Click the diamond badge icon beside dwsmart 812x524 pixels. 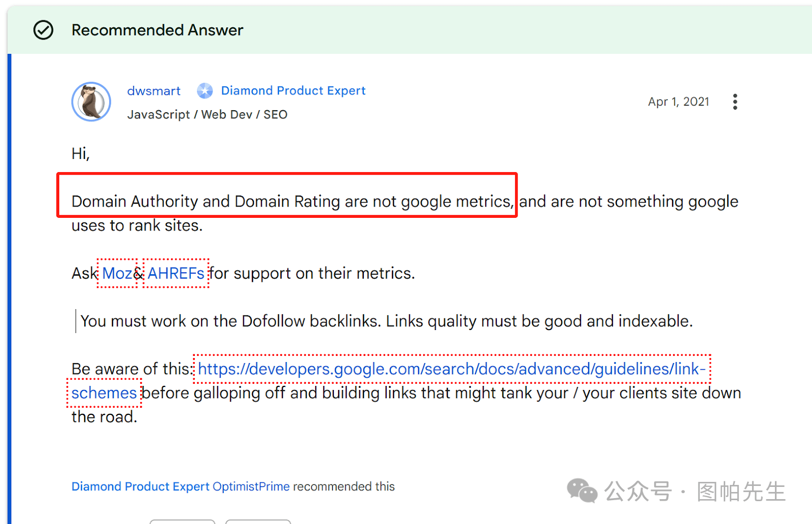(x=205, y=91)
